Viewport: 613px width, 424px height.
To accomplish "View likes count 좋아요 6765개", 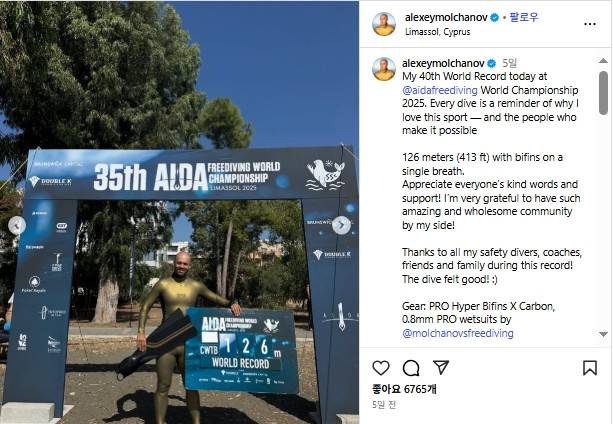I will (x=404, y=389).
